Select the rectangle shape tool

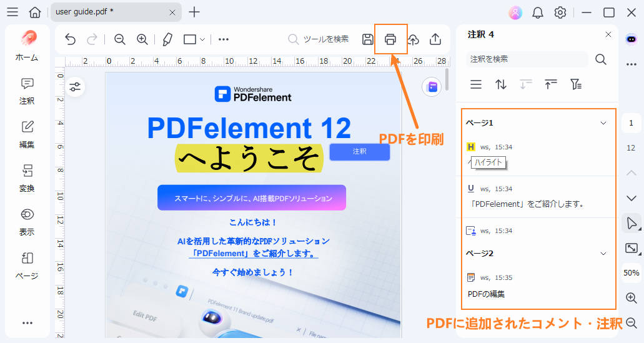[190, 39]
